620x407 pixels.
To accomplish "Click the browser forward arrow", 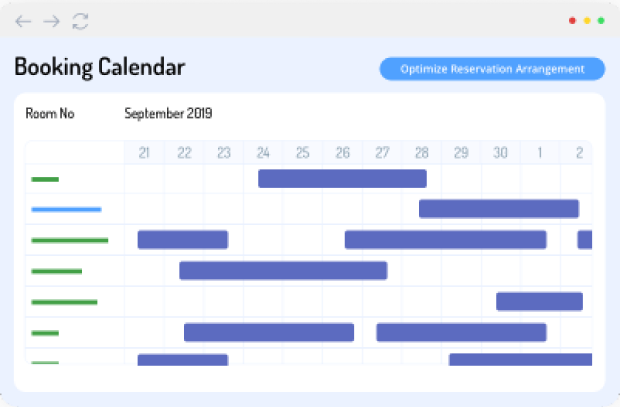I will tap(52, 21).
